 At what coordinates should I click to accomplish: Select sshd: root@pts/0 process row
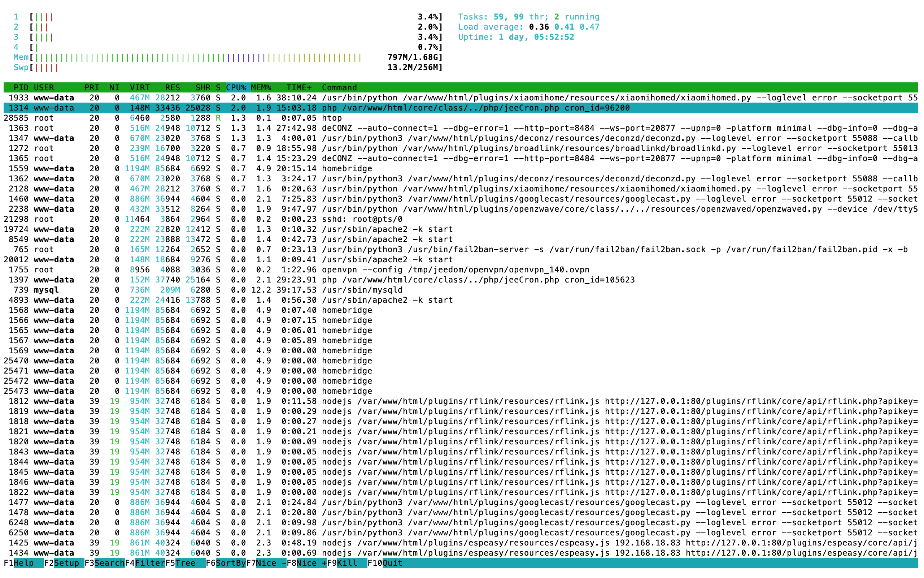461,219
